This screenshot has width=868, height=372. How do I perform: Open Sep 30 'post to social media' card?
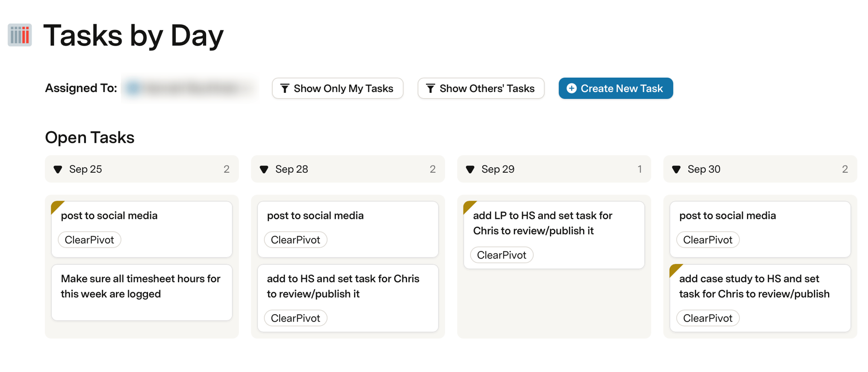tap(760, 229)
